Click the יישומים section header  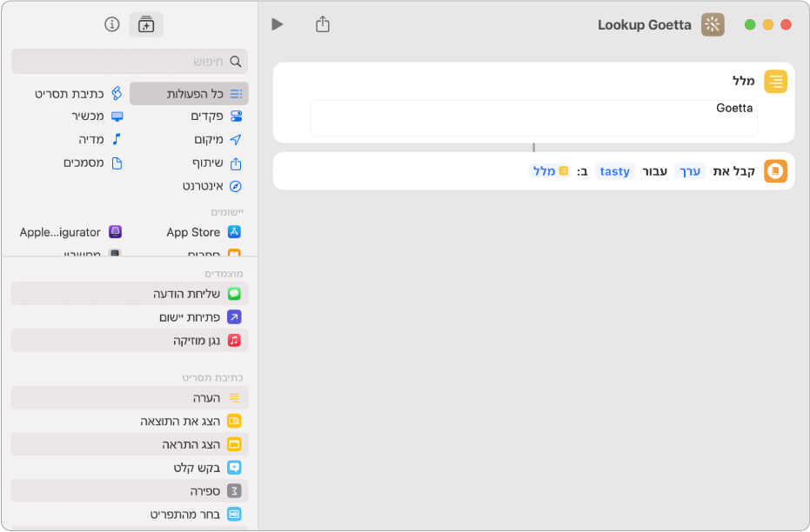click(227, 212)
